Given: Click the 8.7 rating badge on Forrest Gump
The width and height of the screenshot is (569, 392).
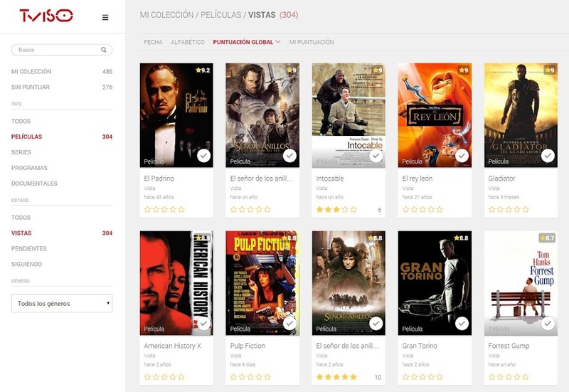Looking at the screenshot, I should (547, 238).
